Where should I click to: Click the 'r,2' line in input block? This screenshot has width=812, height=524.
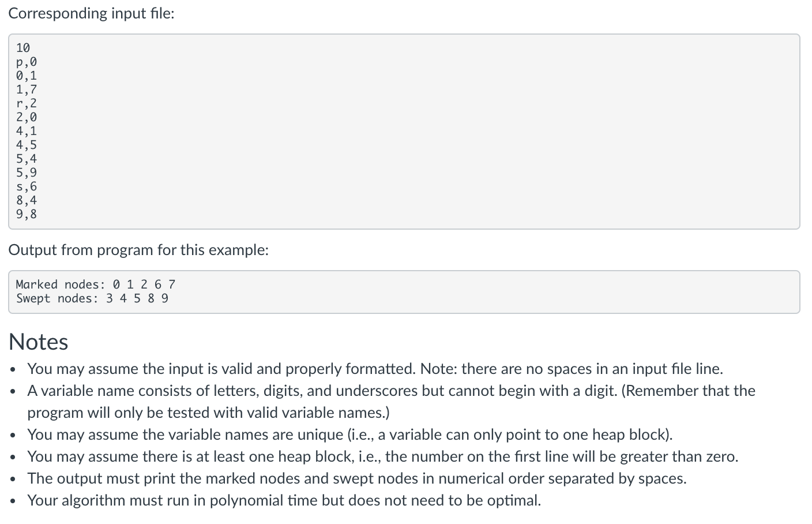(x=27, y=103)
